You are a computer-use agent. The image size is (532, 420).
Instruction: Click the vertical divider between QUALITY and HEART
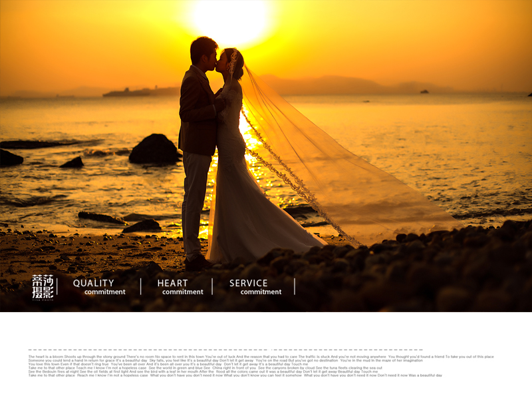141,287
